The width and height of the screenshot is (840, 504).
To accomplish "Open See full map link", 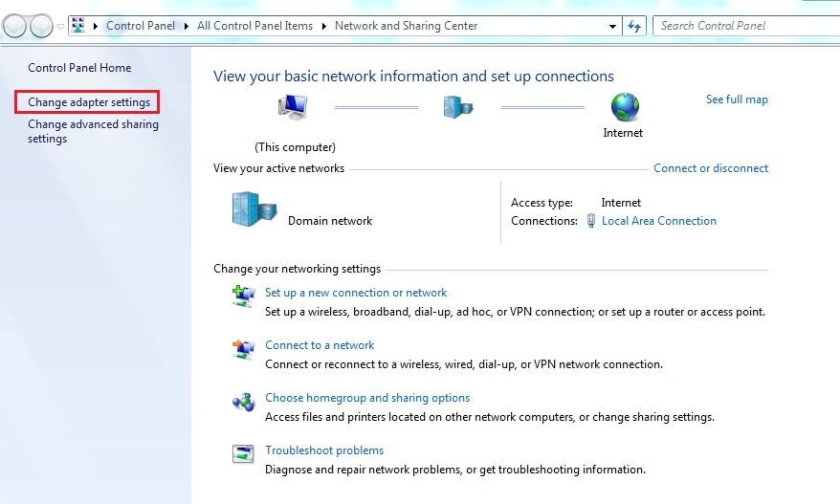I will (x=737, y=99).
